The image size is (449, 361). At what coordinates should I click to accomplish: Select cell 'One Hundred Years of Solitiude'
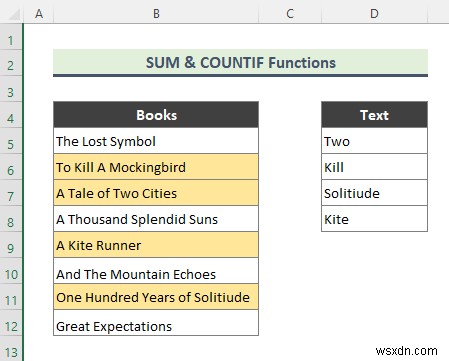click(x=156, y=297)
